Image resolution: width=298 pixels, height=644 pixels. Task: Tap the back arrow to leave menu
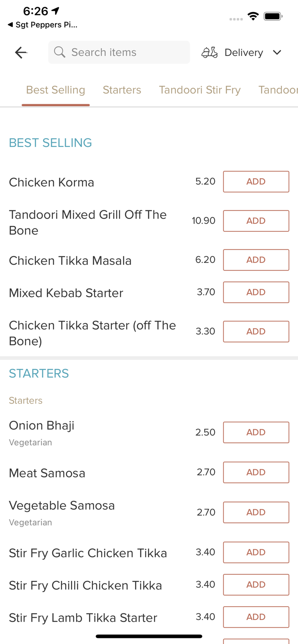coord(20,52)
